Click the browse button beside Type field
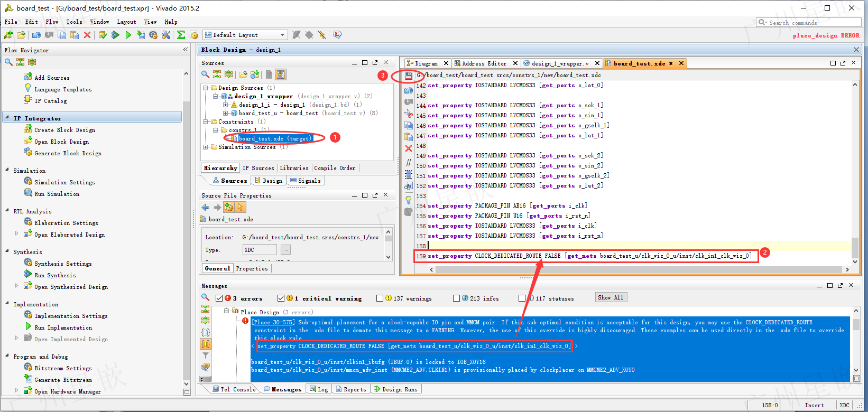The image size is (868, 412). pos(286,250)
